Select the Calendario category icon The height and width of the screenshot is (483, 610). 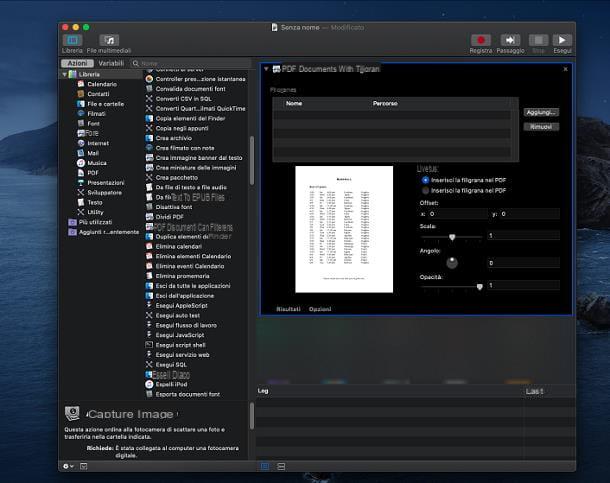click(x=81, y=84)
